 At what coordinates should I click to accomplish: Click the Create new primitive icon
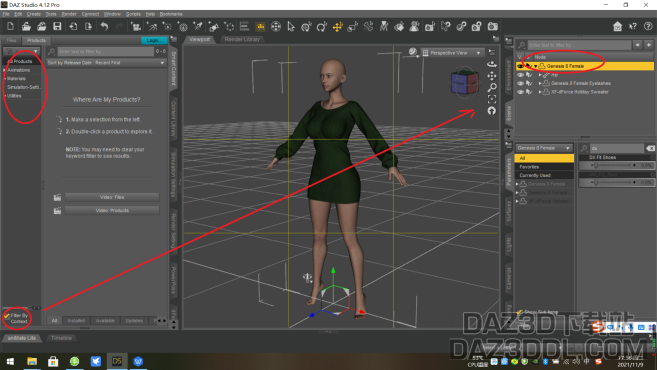[214, 27]
